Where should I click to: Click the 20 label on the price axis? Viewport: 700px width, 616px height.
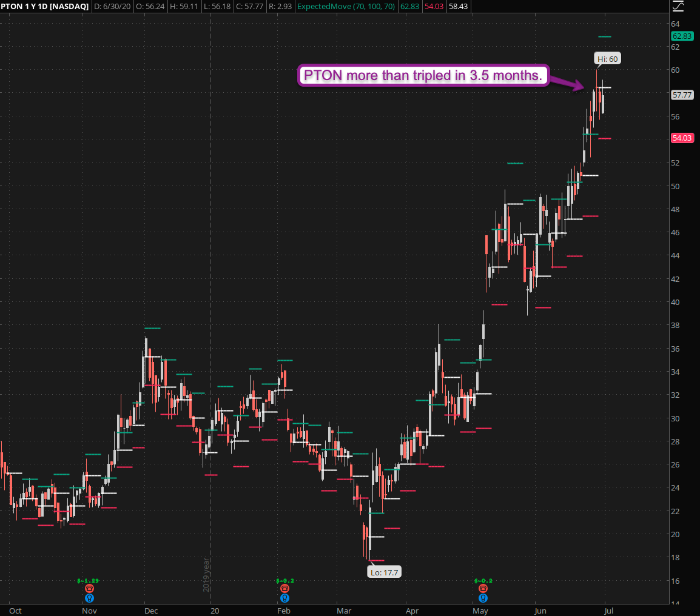[x=675, y=534]
